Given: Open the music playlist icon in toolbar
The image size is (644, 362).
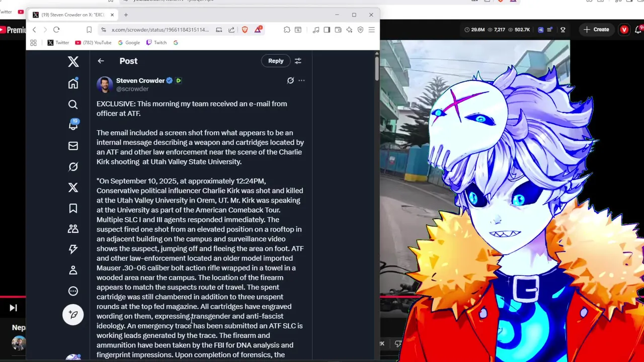Looking at the screenshot, I should pyautogui.click(x=316, y=30).
